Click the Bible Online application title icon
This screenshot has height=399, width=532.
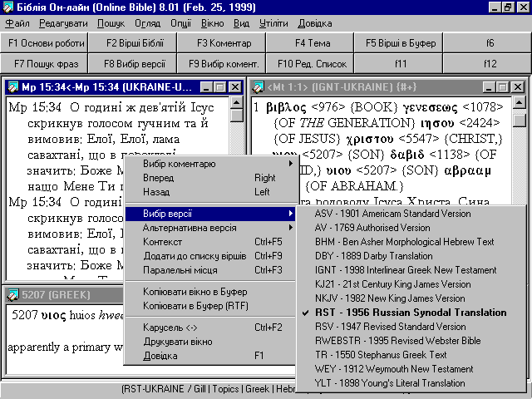pos(7,7)
